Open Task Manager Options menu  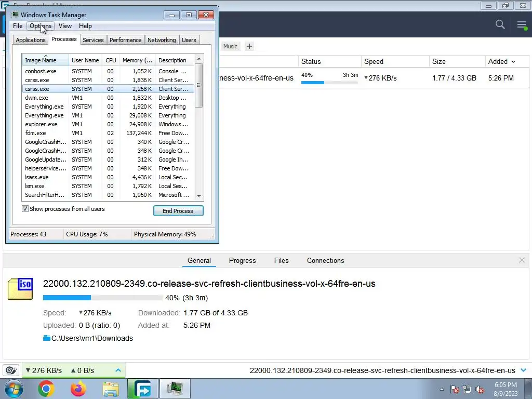(41, 26)
